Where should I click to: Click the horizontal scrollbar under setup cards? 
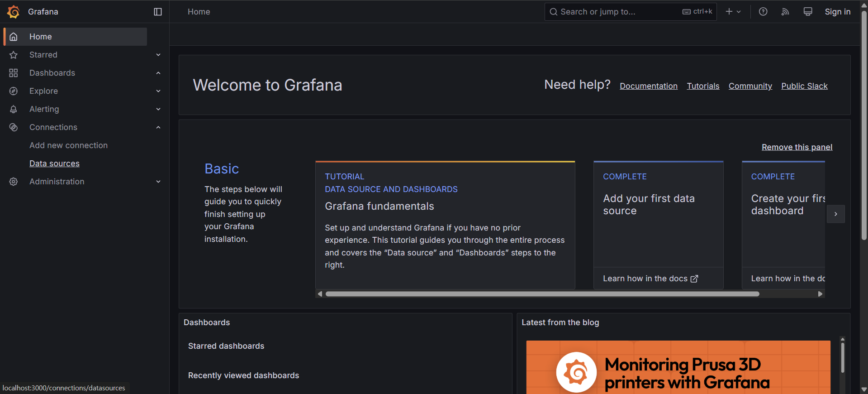click(x=542, y=294)
